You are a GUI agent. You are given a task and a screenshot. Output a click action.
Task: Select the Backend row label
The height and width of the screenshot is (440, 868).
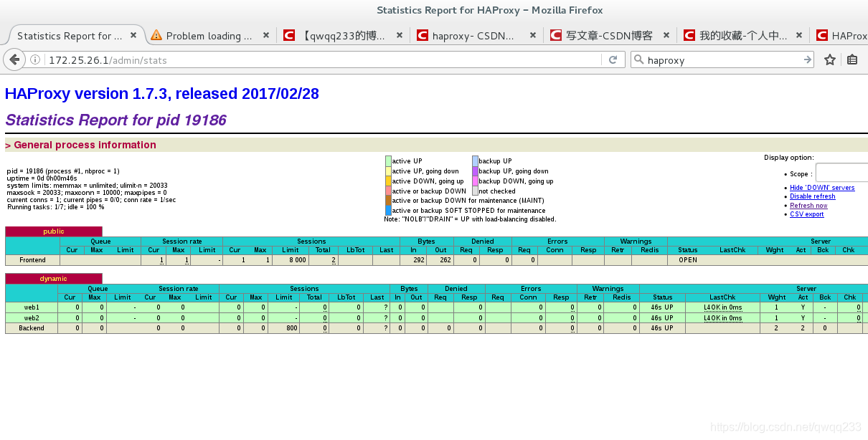pyautogui.click(x=32, y=328)
